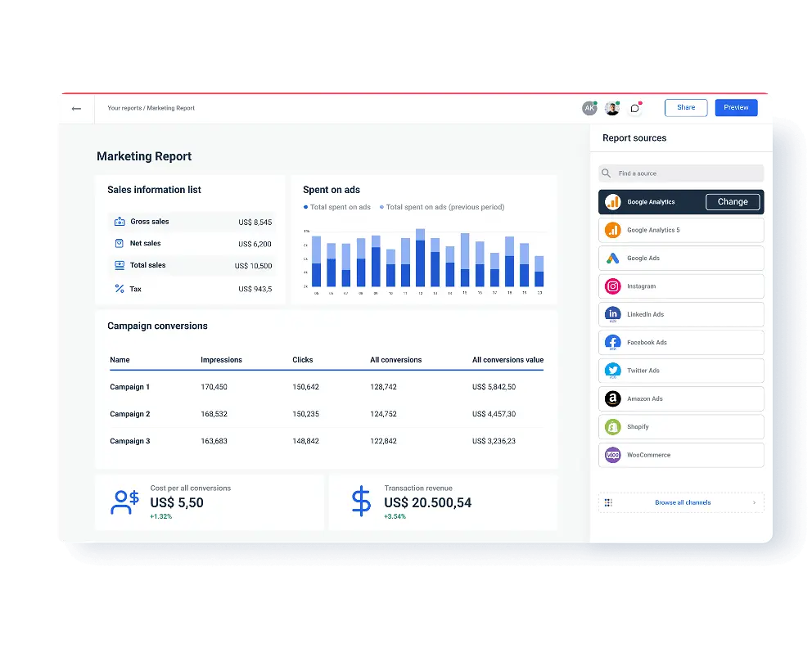Image resolution: width=812 pixels, height=648 pixels.
Task: Select the Google Analytics 5 icon
Action: (612, 230)
